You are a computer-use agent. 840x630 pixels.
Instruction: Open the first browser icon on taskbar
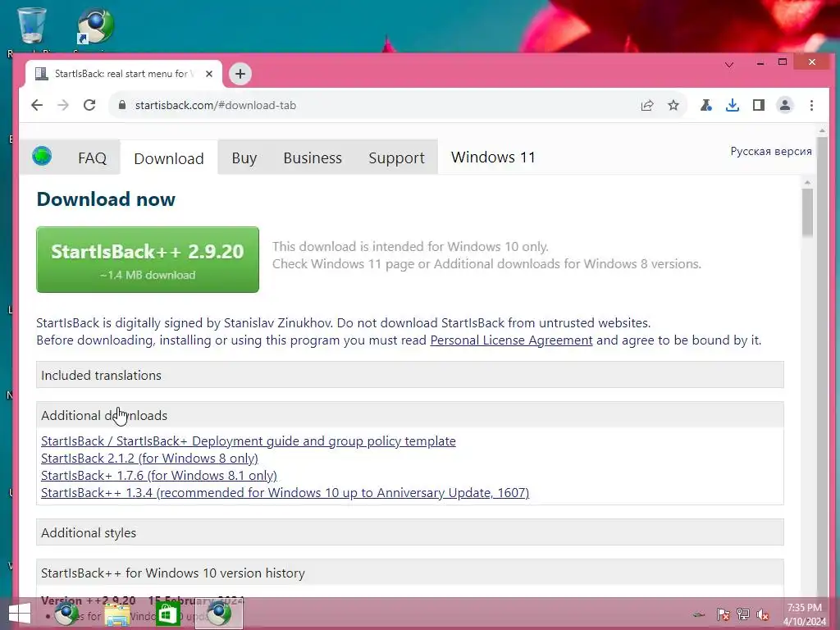tap(66, 614)
